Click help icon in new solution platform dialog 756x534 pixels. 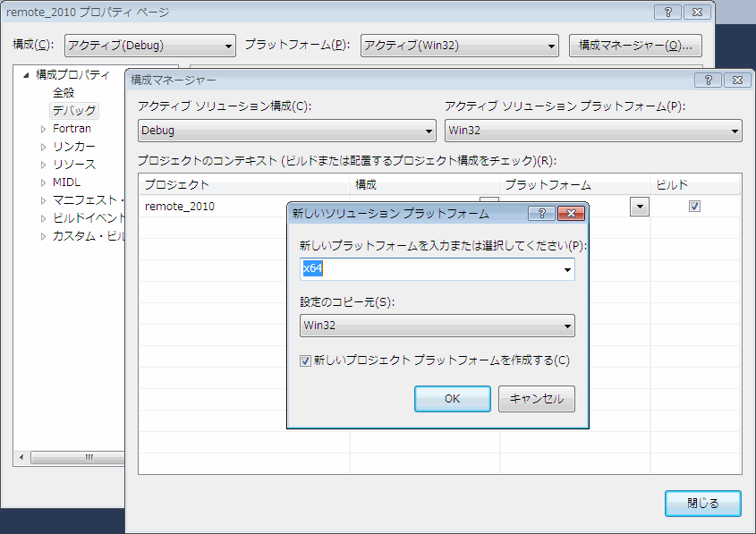[x=541, y=214]
